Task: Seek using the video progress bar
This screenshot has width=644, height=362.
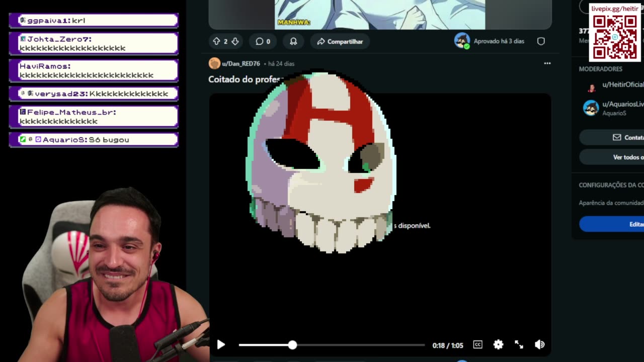Action: (x=332, y=345)
